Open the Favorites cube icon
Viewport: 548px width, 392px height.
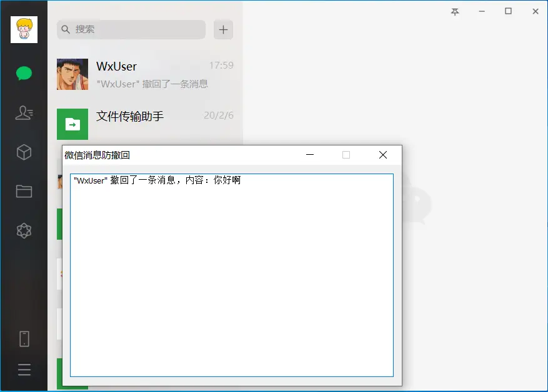[24, 152]
